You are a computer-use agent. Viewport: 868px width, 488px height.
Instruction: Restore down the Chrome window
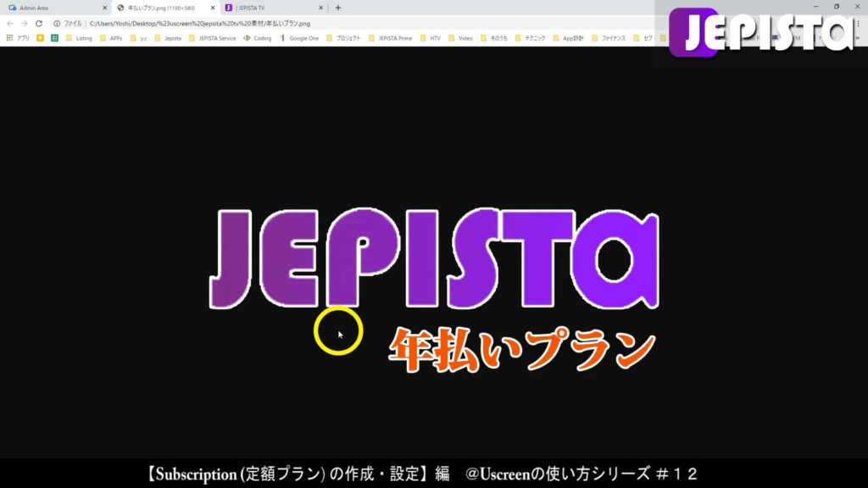pyautogui.click(x=837, y=7)
